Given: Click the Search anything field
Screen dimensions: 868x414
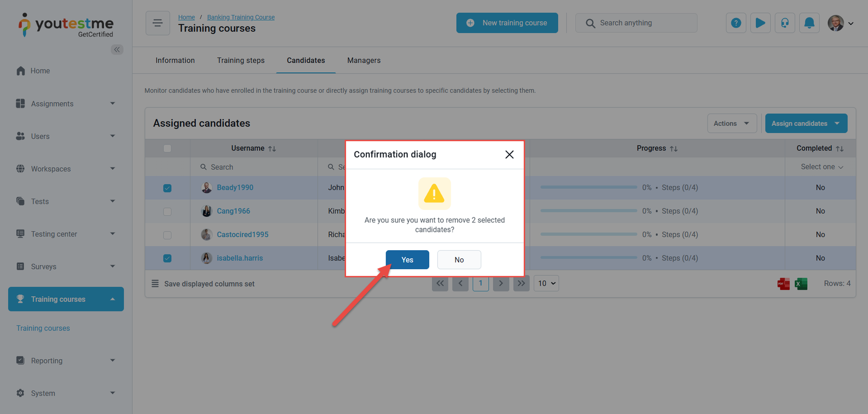Looking at the screenshot, I should [x=636, y=23].
